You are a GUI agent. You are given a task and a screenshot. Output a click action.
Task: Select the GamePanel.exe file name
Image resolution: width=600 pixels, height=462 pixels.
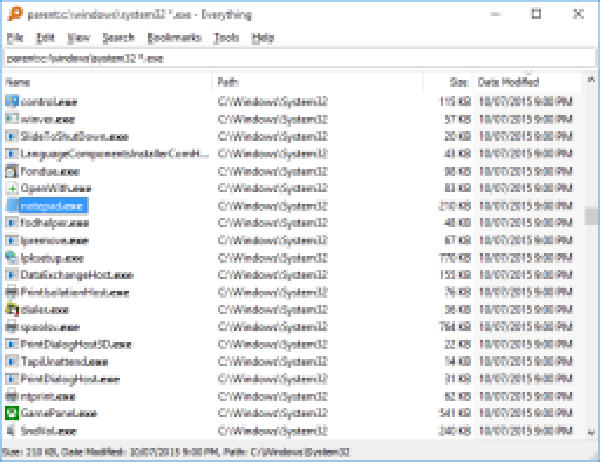(x=59, y=413)
